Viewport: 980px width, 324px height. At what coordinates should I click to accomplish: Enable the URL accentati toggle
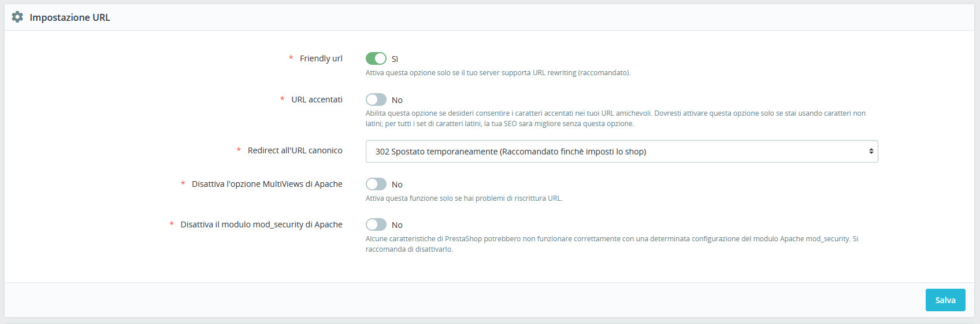point(376,100)
